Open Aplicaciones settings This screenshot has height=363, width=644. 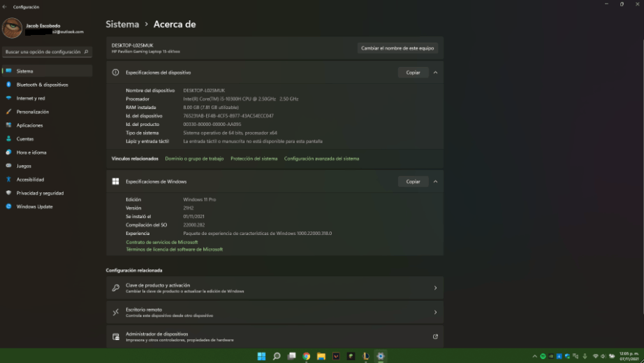[47, 125]
